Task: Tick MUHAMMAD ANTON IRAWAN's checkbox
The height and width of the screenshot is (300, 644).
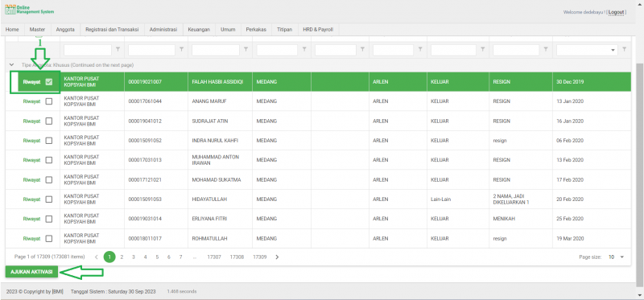Action: click(49, 160)
